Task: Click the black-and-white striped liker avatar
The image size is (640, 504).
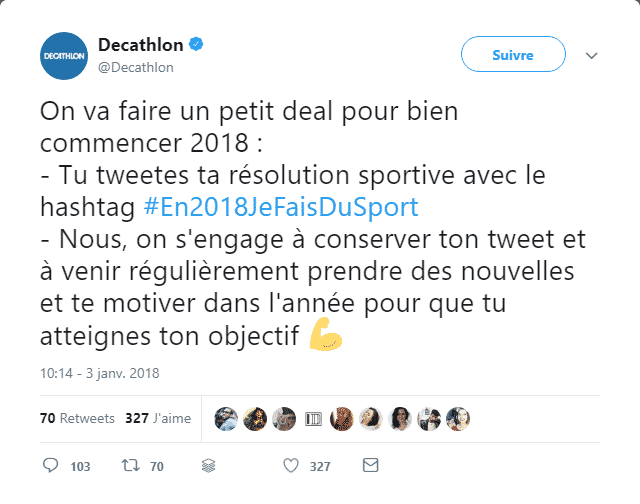Action: tap(313, 418)
